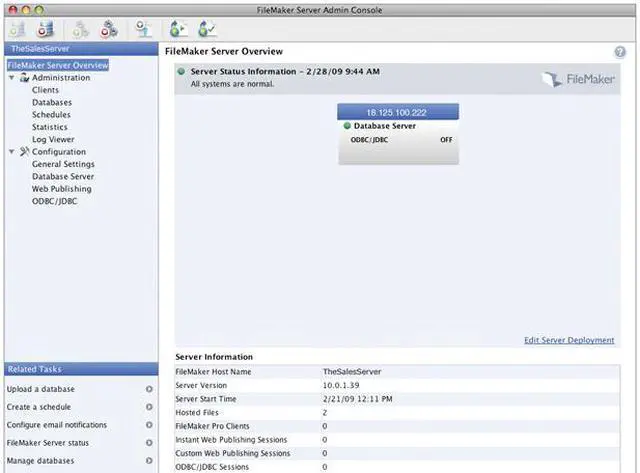Select ODBC/JDBC configuration item
The width and height of the screenshot is (640, 473).
pos(54,201)
